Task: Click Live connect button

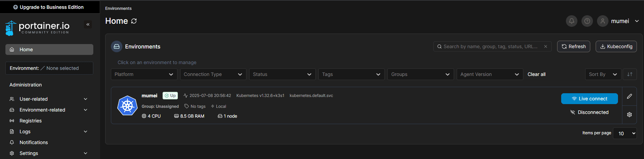Action: point(590,99)
